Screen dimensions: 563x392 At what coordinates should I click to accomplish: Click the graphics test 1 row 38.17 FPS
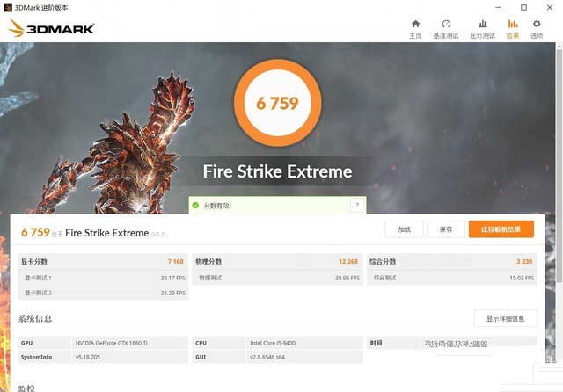tap(103, 278)
